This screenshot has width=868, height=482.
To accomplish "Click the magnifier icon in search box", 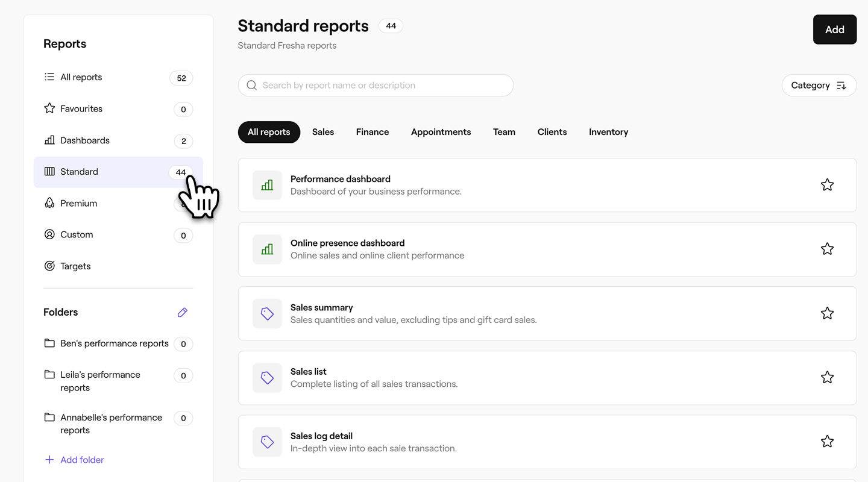I will click(x=252, y=86).
